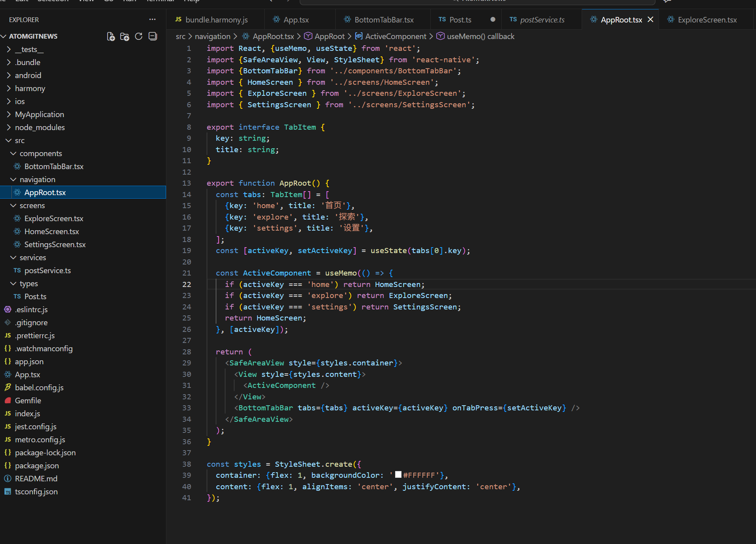Click the EXPLORER panel title
Viewport: 756px width, 544px height.
click(24, 19)
